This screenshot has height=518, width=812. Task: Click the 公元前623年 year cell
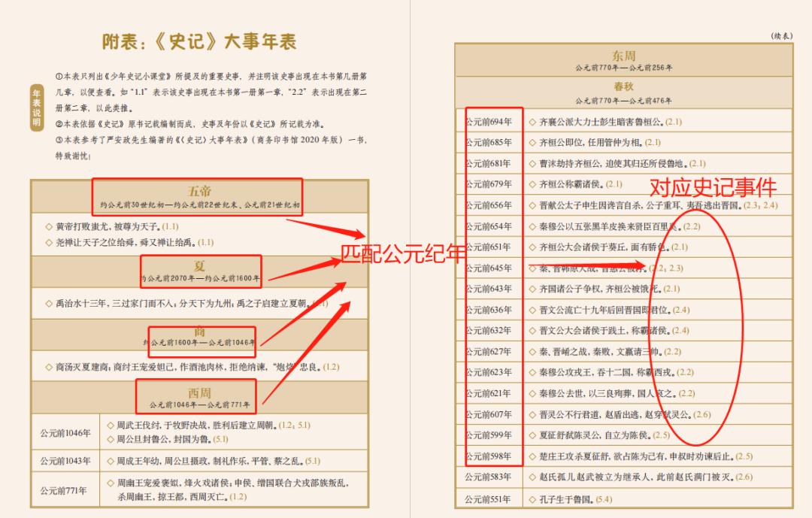489,372
